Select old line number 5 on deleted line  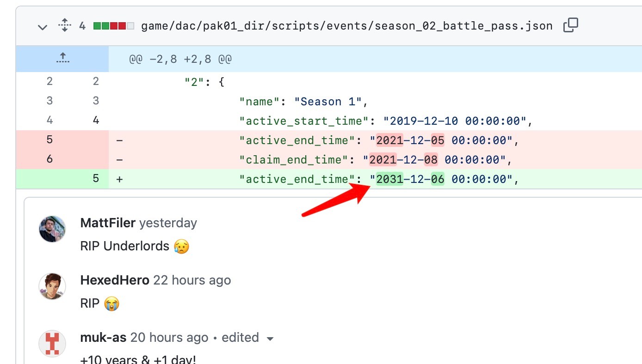[49, 140]
